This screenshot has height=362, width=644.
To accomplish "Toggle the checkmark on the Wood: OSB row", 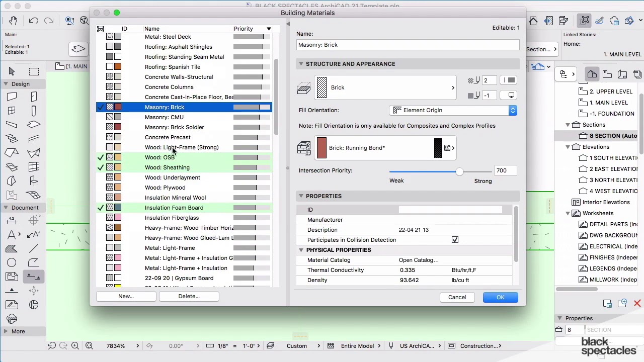I will (101, 157).
